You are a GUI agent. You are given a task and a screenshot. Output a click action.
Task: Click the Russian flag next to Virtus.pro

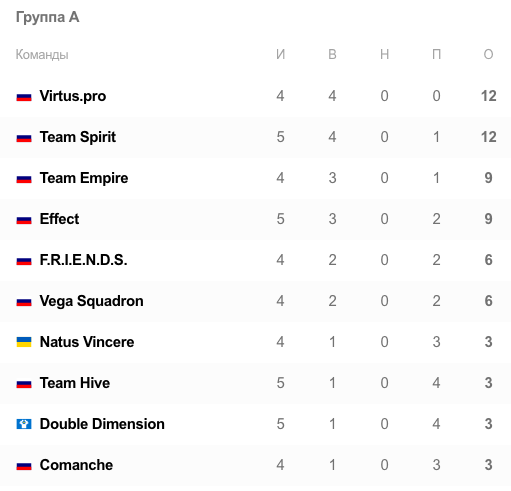pos(24,97)
